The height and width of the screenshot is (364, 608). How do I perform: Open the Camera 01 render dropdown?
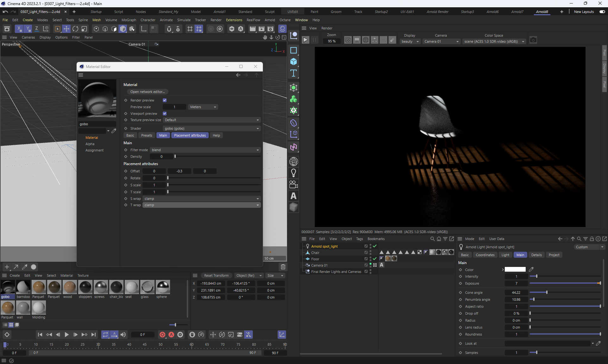point(441,41)
